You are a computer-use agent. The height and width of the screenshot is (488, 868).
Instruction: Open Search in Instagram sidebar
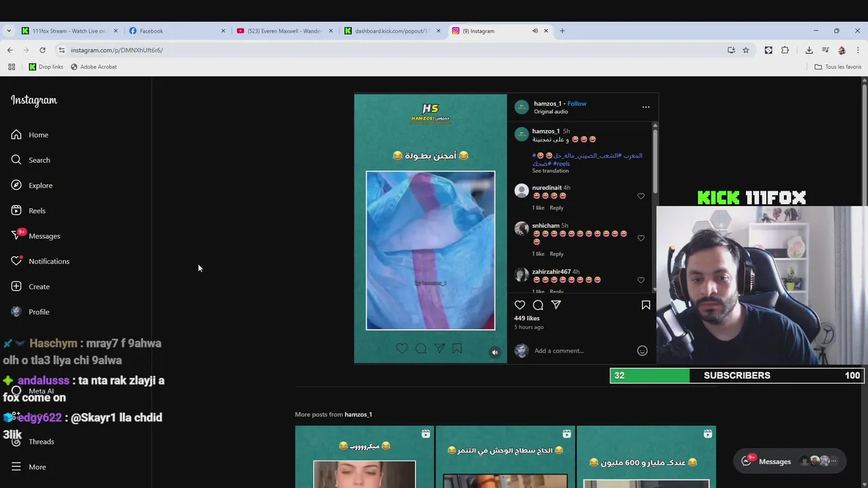click(x=31, y=160)
